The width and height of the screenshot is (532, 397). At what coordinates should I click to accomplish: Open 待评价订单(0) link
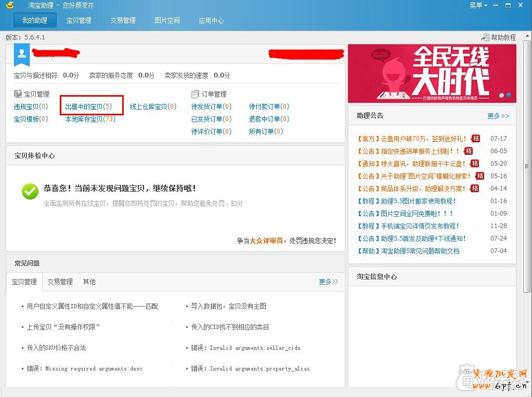[211, 131]
